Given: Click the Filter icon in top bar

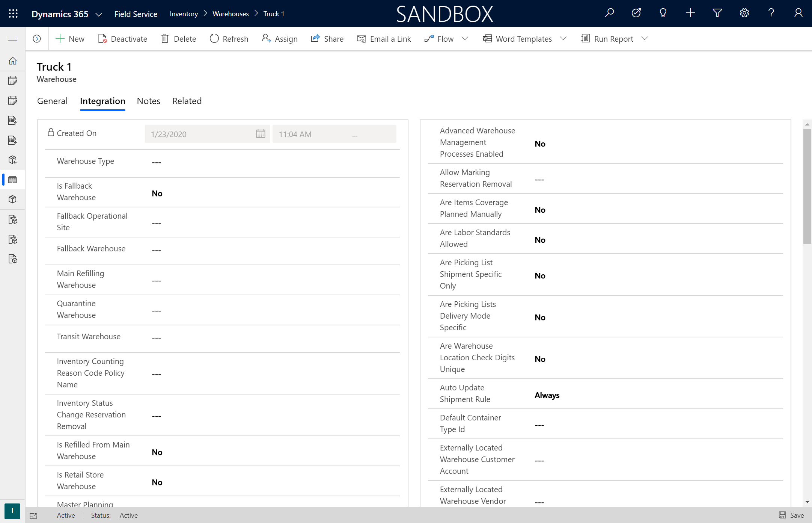Looking at the screenshot, I should click(717, 13).
